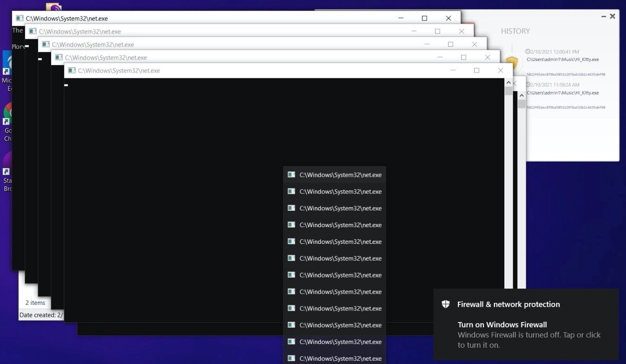Close the rearmost net.exe console window
The height and width of the screenshot is (364, 626).
(448, 18)
